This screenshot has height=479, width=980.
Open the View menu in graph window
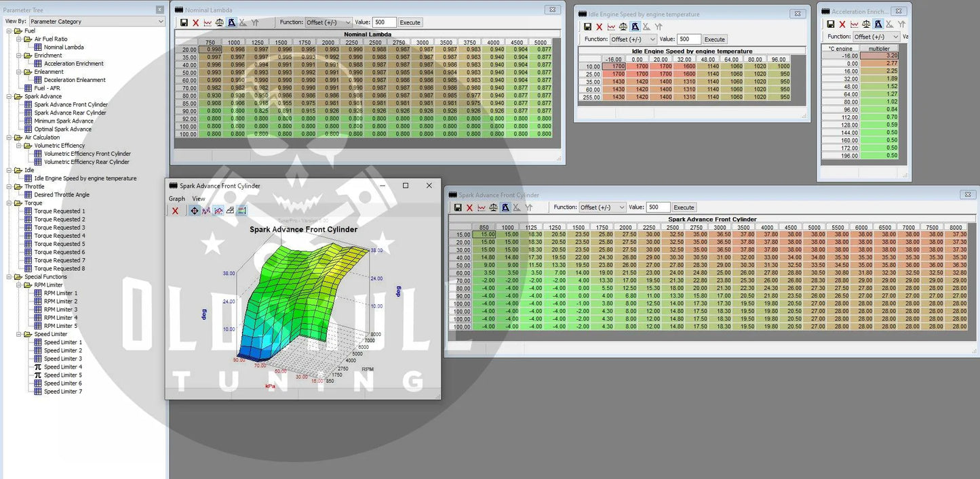click(x=198, y=199)
